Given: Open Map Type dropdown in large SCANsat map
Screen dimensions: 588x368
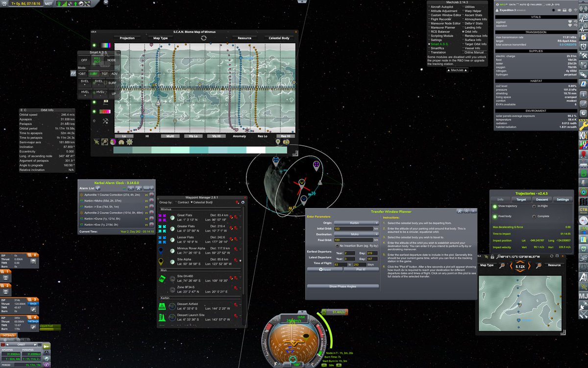Looking at the screenshot, I should pyautogui.click(x=160, y=38).
